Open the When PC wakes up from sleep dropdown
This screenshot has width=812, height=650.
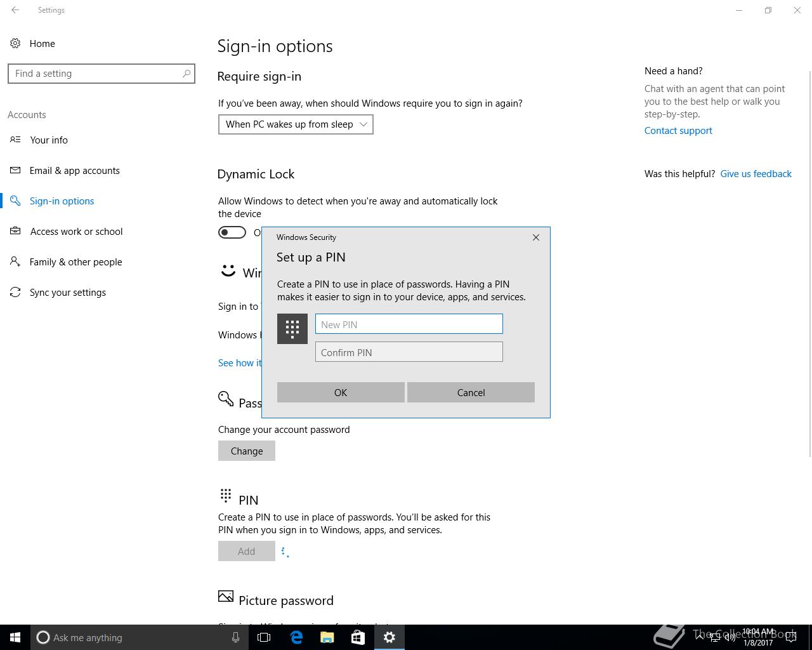(296, 124)
